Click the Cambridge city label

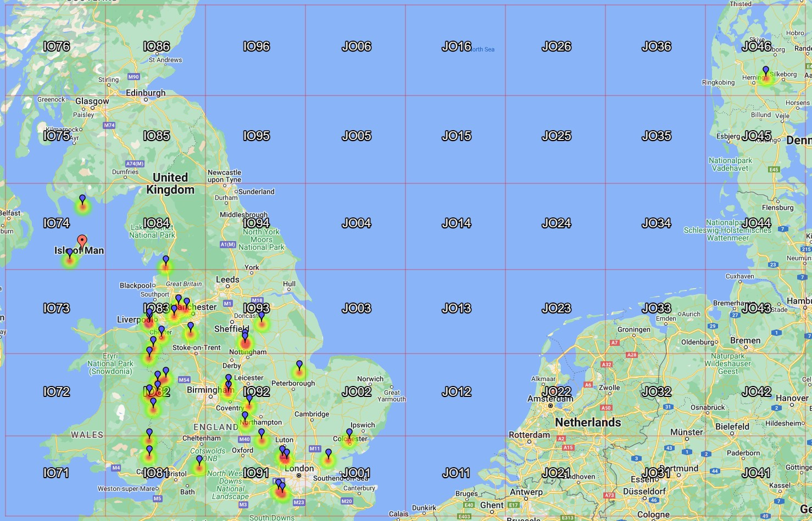312,414
